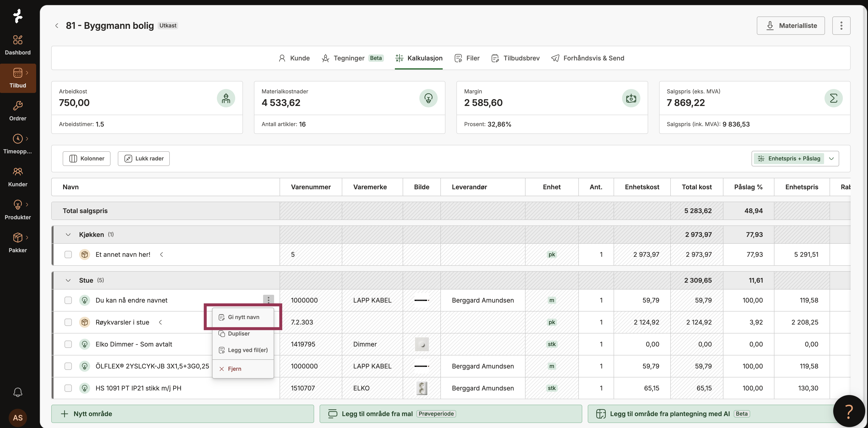Click the Materialkostnader lightbulb icon
This screenshot has height=428, width=868.
pyautogui.click(x=428, y=98)
